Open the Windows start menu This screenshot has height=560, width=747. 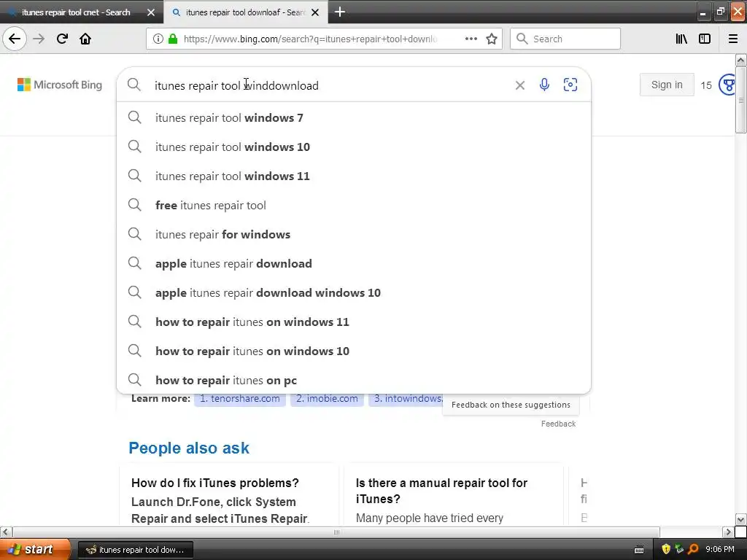pos(34,550)
